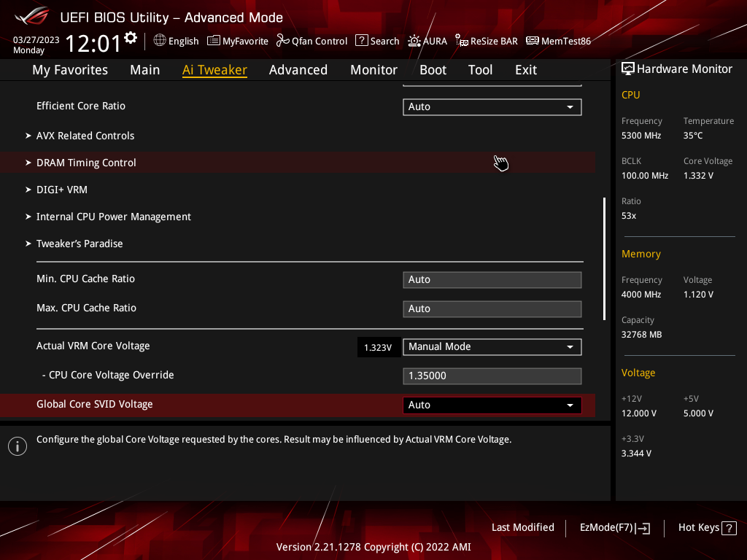Click the 1.120 V memory voltage value
The width and height of the screenshot is (747, 560).
pyautogui.click(x=698, y=295)
